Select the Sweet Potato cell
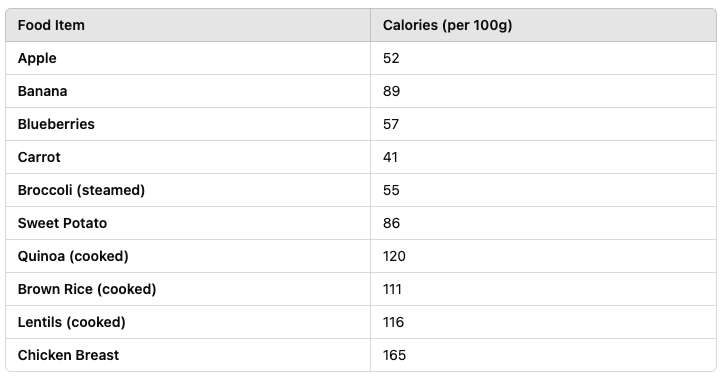The image size is (725, 380). pyautogui.click(x=188, y=223)
